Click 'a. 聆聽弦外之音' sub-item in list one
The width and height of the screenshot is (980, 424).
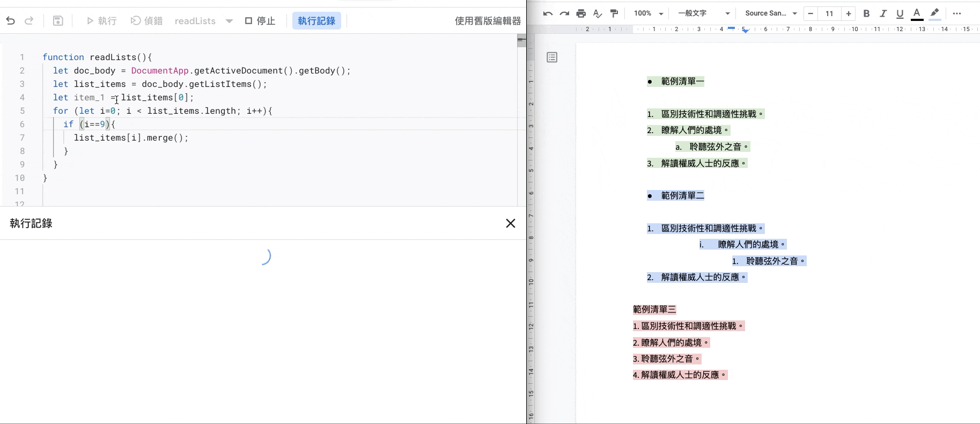click(x=712, y=147)
